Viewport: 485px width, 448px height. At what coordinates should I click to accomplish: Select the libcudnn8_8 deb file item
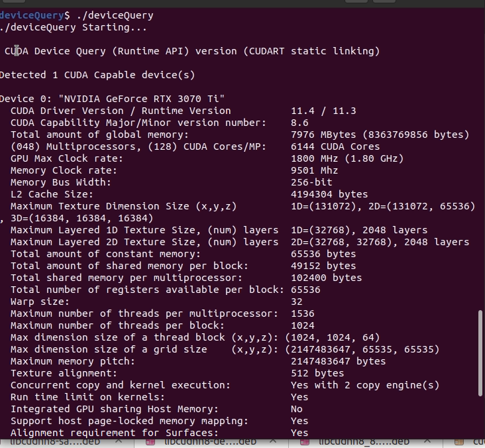(363, 442)
